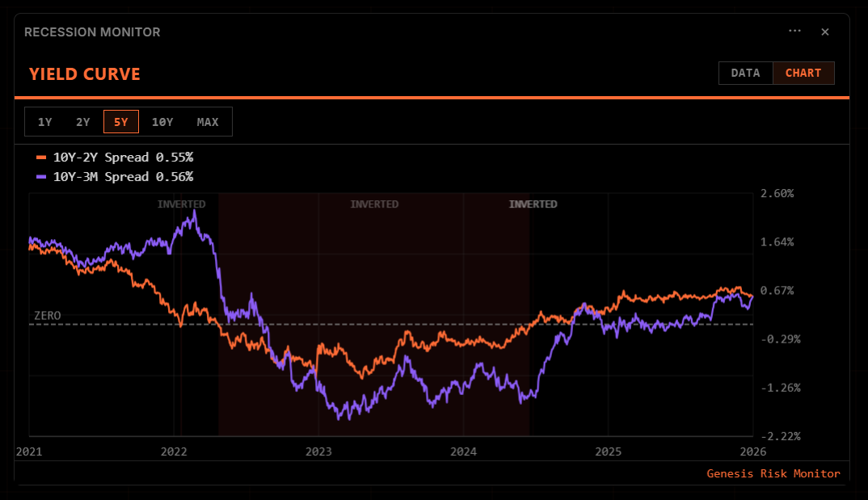Viewport: 868px width, 500px height.
Task: Switch to the 10Y time range
Action: click(162, 121)
